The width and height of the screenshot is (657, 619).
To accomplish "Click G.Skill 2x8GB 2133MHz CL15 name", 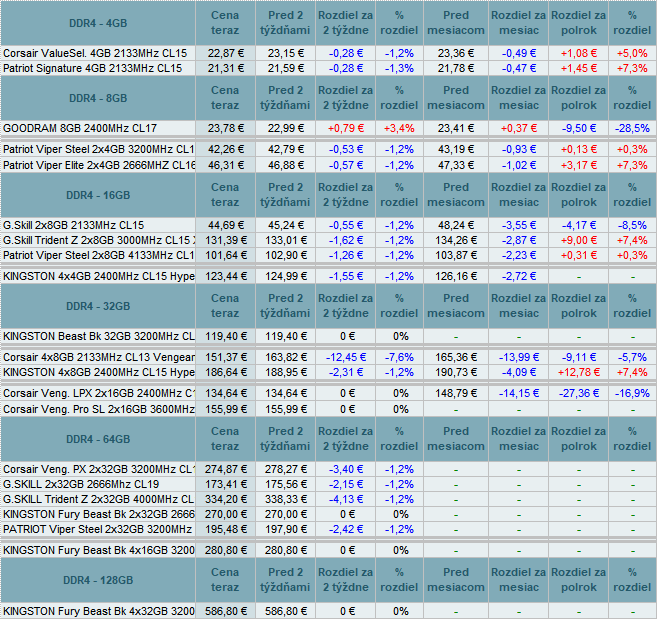I will [73, 225].
